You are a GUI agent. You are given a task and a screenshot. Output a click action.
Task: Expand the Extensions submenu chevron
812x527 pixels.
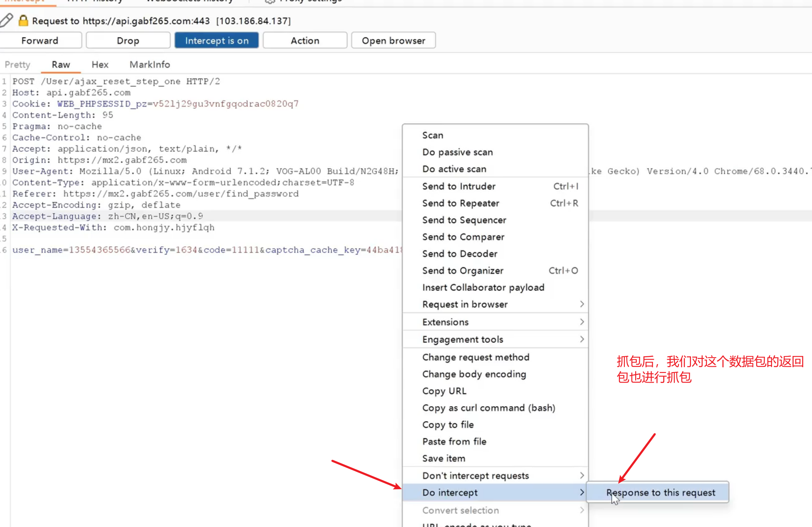click(x=582, y=322)
